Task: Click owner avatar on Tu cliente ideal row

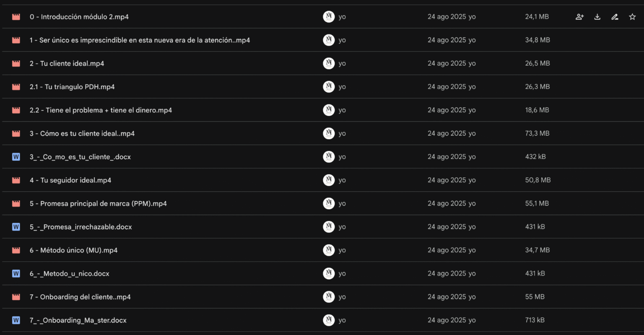Action: coord(329,64)
